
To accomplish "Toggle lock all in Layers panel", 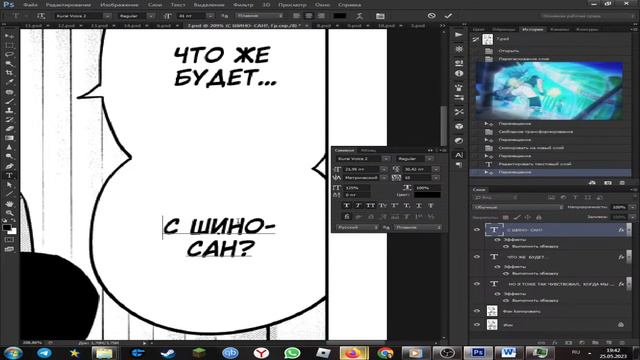I will tap(539, 217).
